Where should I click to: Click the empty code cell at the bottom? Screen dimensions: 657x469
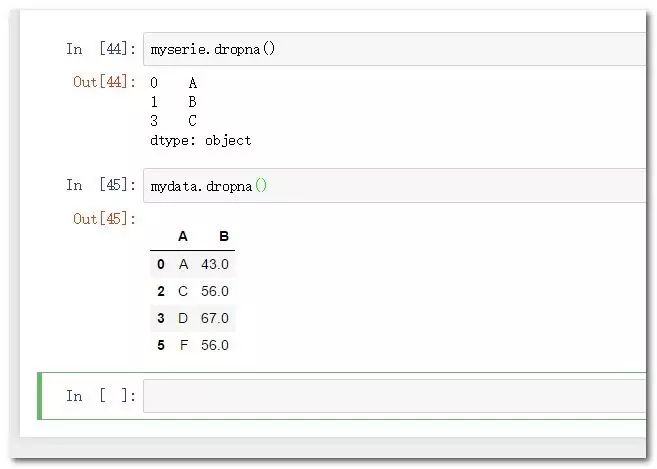[394, 396]
